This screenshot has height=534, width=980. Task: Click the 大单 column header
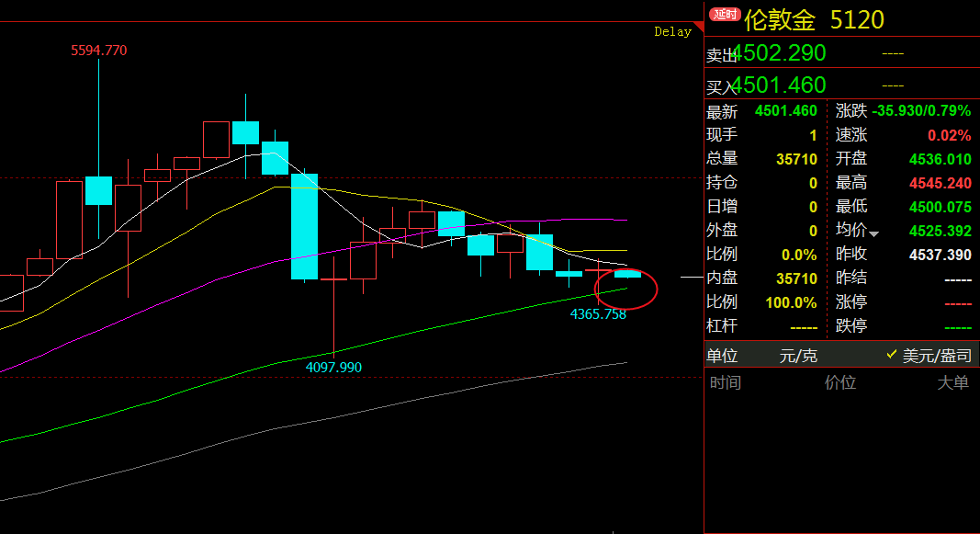coord(952,382)
